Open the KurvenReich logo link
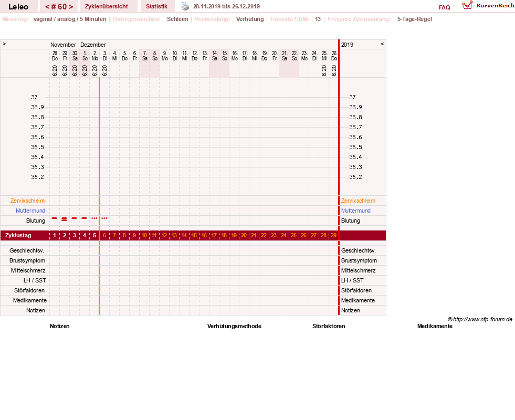This screenshot has width=515, height=420. [488, 6]
